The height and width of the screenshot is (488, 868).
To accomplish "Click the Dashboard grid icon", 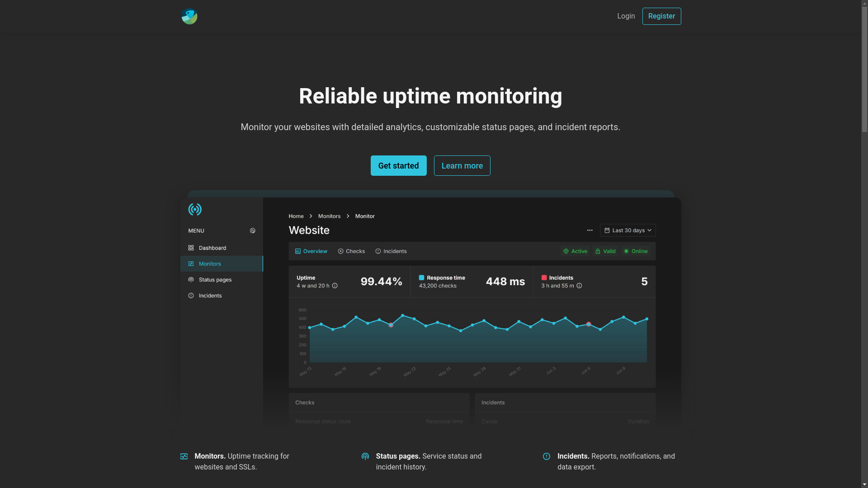I will click(x=191, y=248).
